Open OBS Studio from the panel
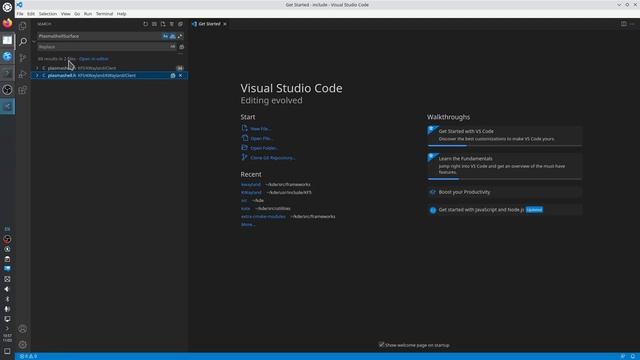 point(7,90)
